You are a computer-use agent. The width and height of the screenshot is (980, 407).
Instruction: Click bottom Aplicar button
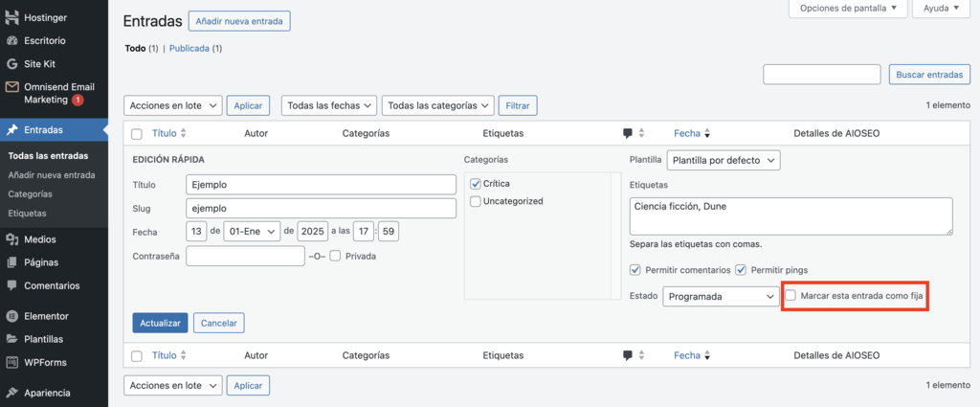coord(248,385)
